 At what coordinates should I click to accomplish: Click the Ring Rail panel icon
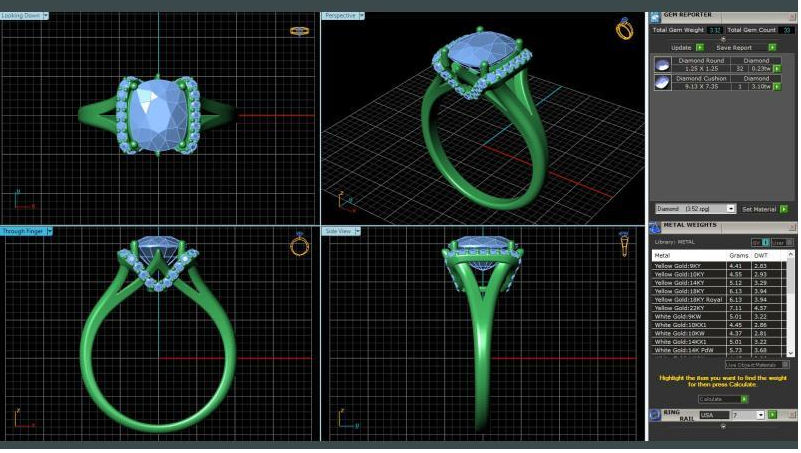pyautogui.click(x=655, y=414)
